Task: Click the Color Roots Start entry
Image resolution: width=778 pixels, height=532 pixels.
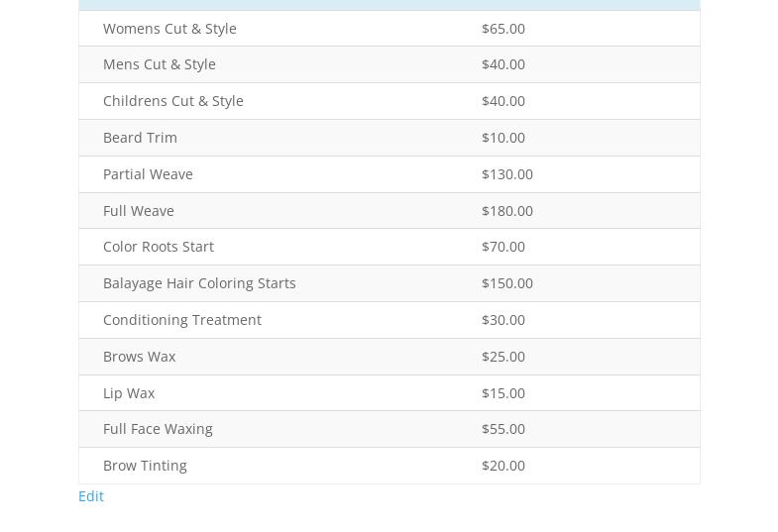Action: coord(159,247)
